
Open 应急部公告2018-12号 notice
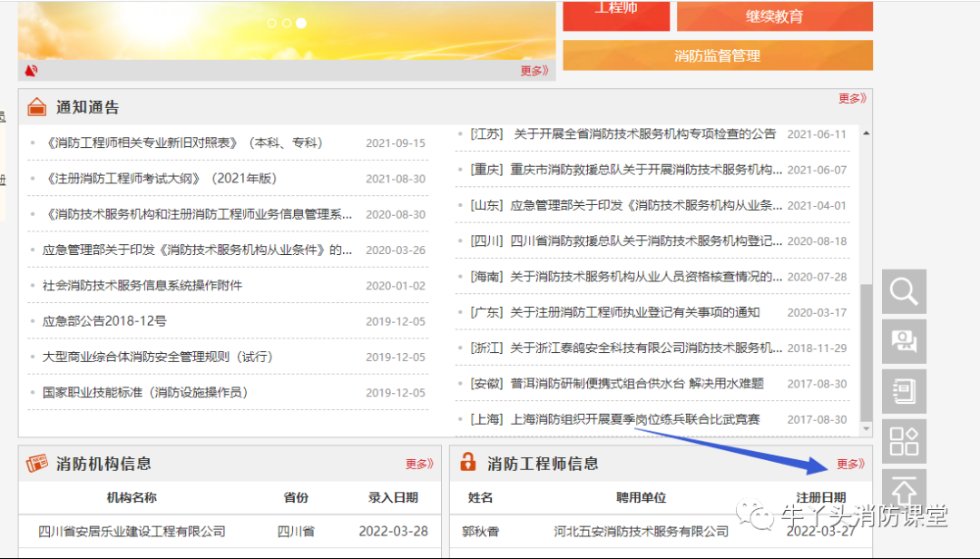[x=104, y=320]
